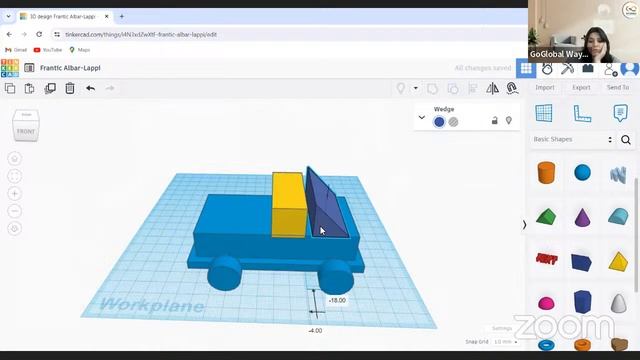
Task: Pick the orange Cylinder shape
Action: (546, 172)
